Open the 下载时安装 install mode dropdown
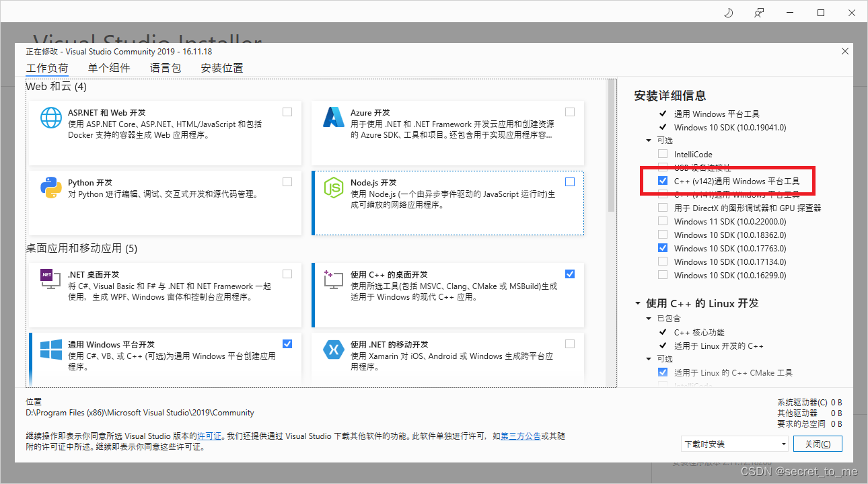Image resolution: width=868 pixels, height=484 pixels. [734, 444]
